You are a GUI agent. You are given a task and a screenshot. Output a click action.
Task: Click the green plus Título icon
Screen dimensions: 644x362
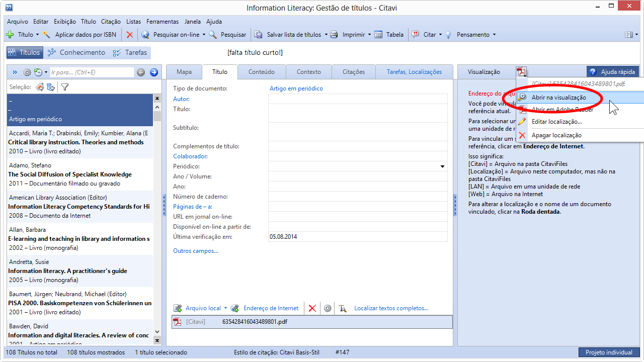(10, 35)
